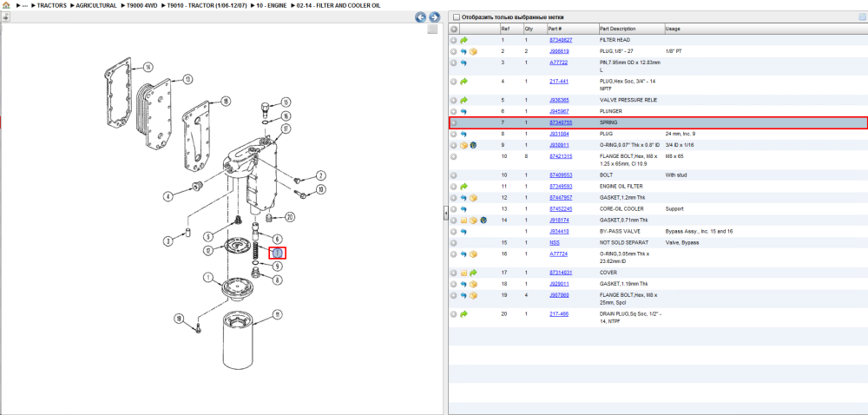The width and height of the screenshot is (868, 415).
Task: Toggle the square button at diagram top-right
Action: (432, 30)
